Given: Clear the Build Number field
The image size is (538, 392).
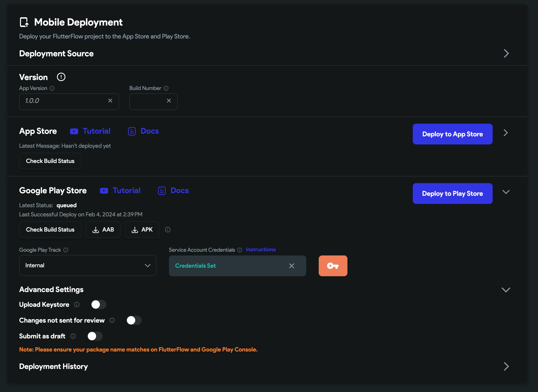Looking at the screenshot, I should [x=169, y=101].
